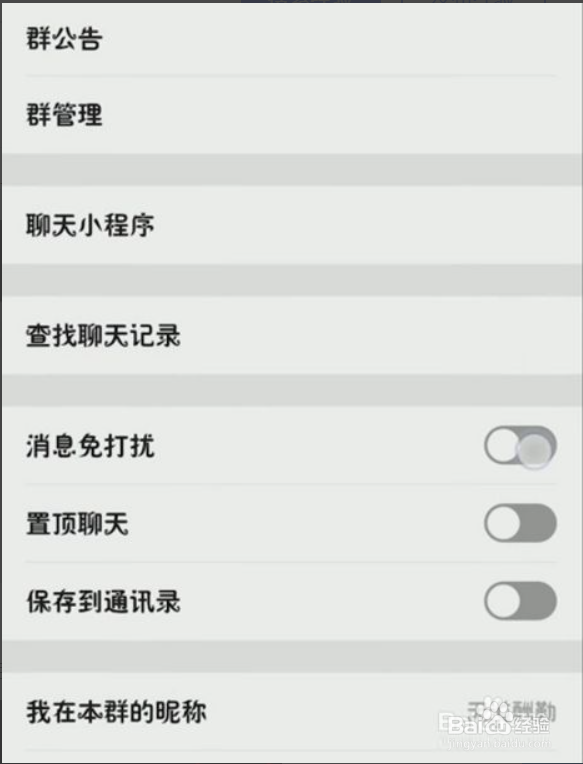Viewport: 583px width, 764px height.
Task: Click the gray divider below 群管理
Action: point(291,170)
